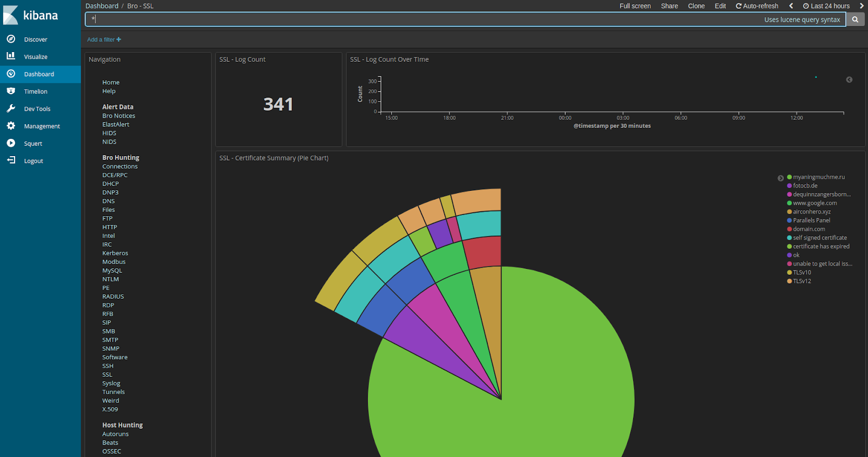Open Autoruns under Host Hunting
The width and height of the screenshot is (868, 457).
tap(116, 434)
